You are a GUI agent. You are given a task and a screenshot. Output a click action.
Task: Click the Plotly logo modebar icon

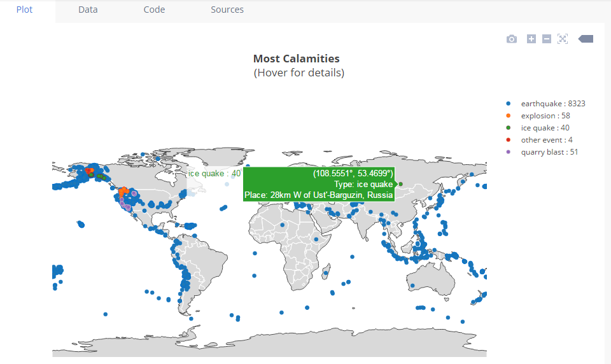[586, 39]
